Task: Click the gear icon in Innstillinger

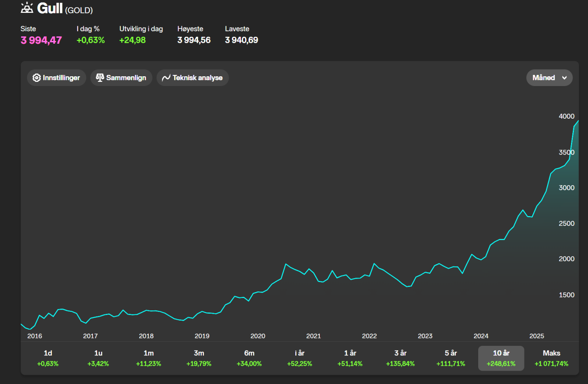Action: [37, 78]
